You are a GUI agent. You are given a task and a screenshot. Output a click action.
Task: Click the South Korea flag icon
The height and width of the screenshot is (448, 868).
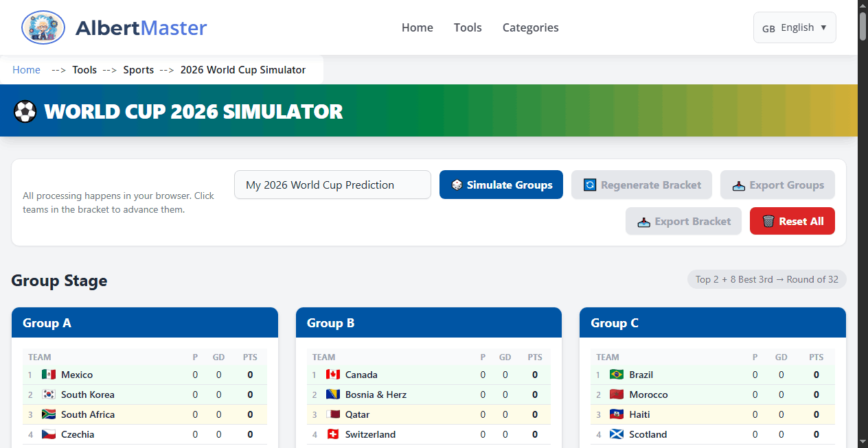point(48,394)
